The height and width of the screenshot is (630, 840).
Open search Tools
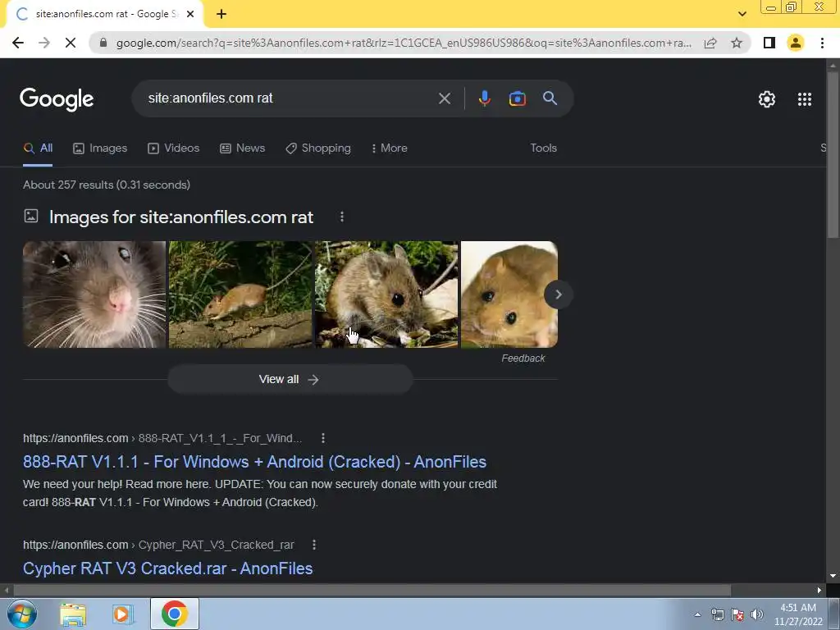[543, 148]
